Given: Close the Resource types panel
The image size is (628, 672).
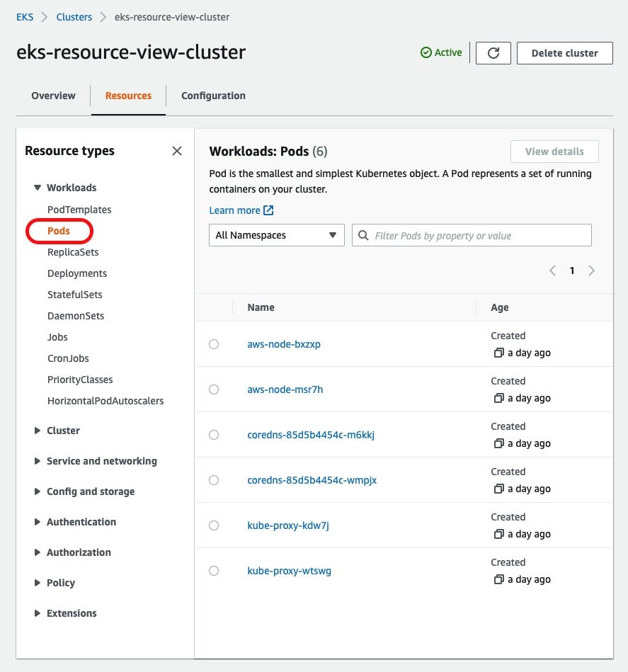Looking at the screenshot, I should [x=177, y=151].
